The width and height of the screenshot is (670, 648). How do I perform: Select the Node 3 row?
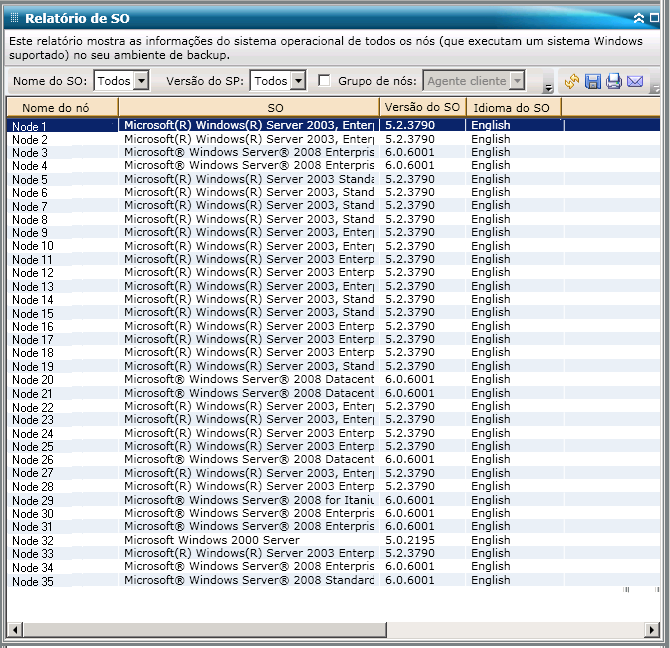pyautogui.click(x=333, y=152)
